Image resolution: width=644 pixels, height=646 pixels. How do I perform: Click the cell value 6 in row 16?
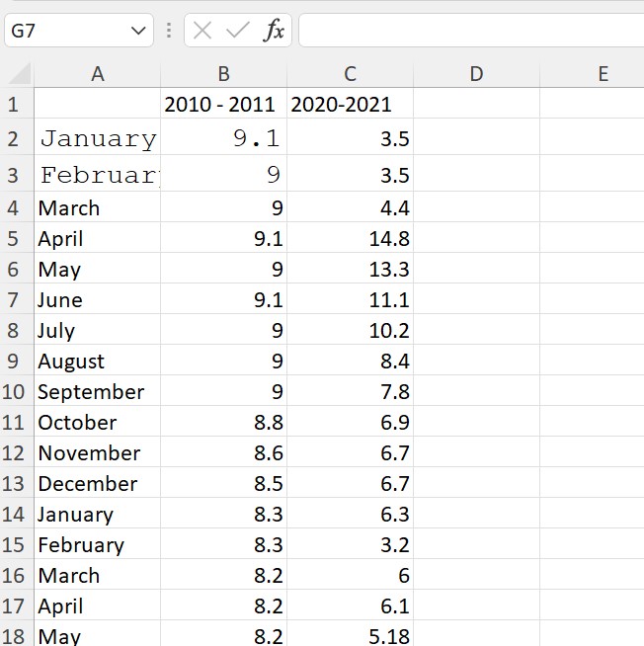(x=351, y=575)
